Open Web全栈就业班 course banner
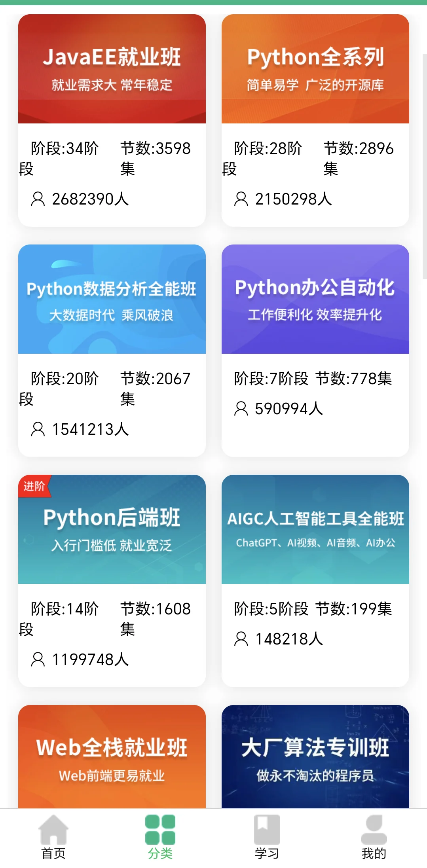 click(x=112, y=756)
